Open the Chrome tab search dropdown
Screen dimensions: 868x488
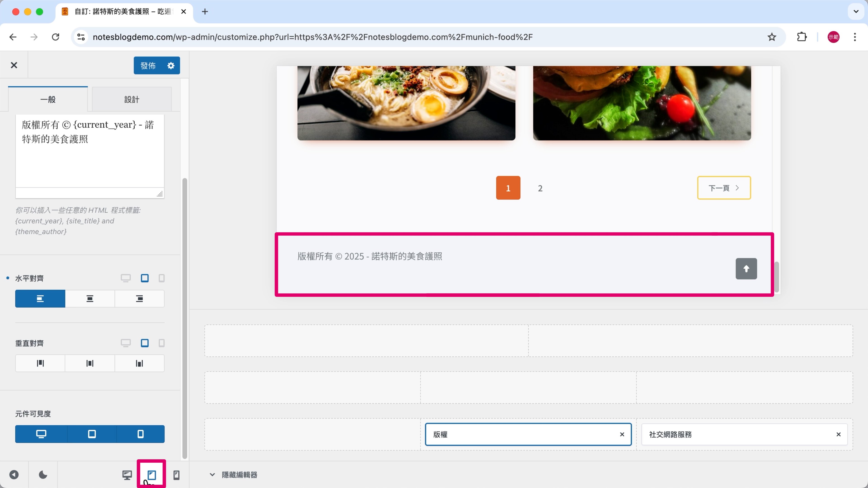coord(856,12)
